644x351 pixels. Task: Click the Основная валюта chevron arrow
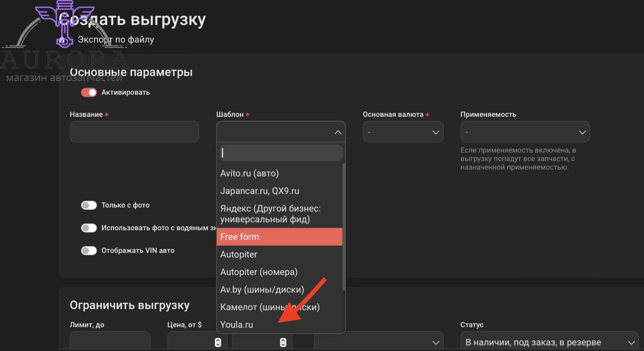coord(436,132)
